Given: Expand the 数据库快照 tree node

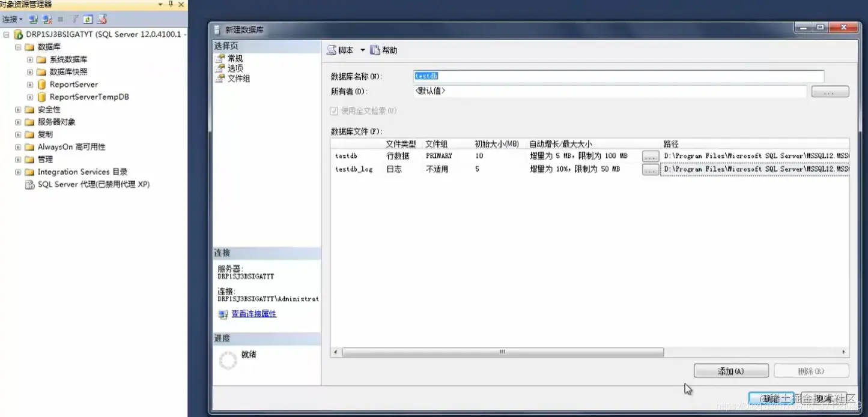Looking at the screenshot, I should 30,72.
